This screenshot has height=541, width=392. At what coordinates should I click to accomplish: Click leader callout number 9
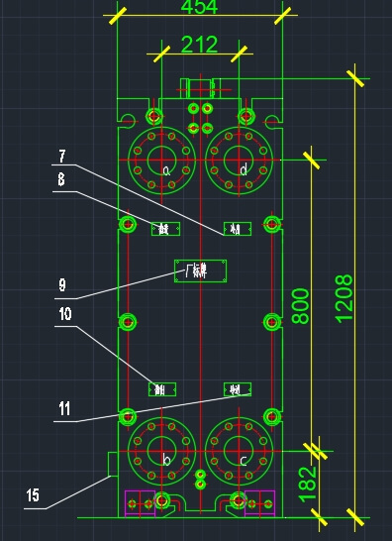pos(62,285)
